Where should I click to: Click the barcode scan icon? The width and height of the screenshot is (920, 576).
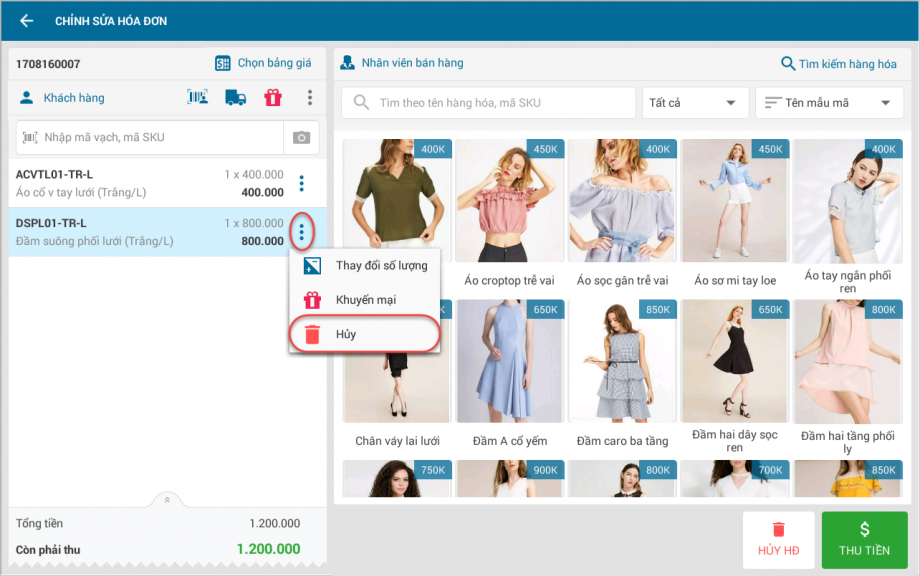198,97
